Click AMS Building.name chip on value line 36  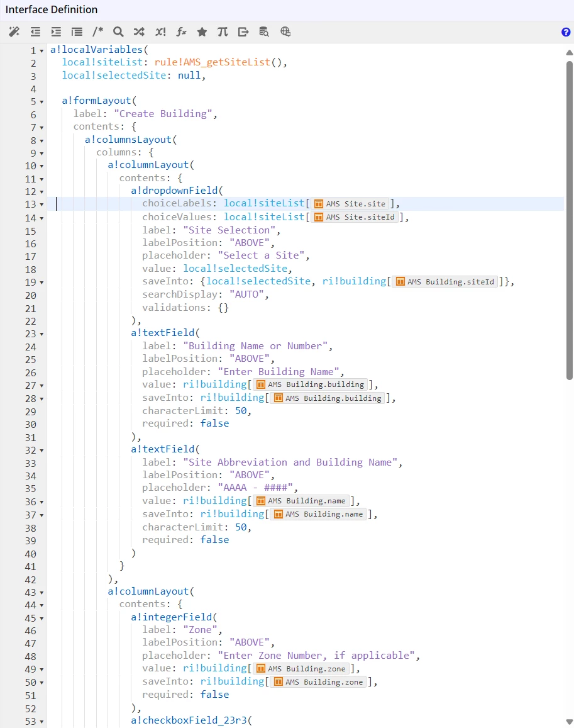point(301,501)
